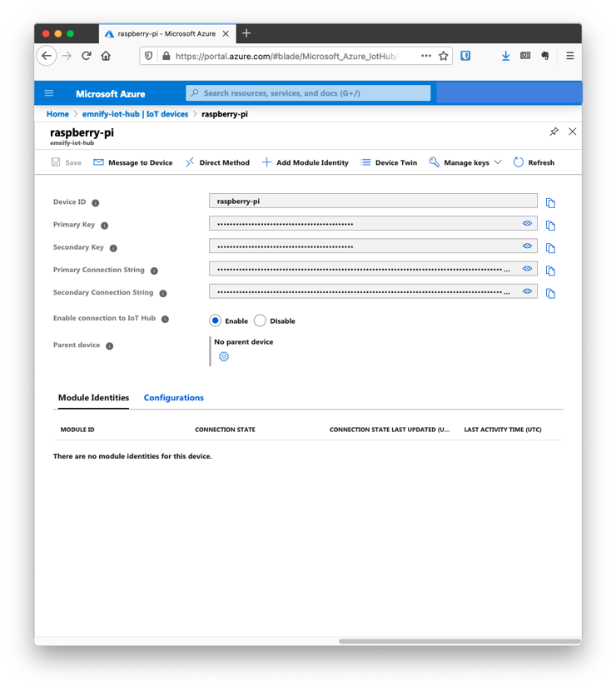616x691 pixels.
Task: Sort by MODULE ID column header
Action: tap(77, 430)
